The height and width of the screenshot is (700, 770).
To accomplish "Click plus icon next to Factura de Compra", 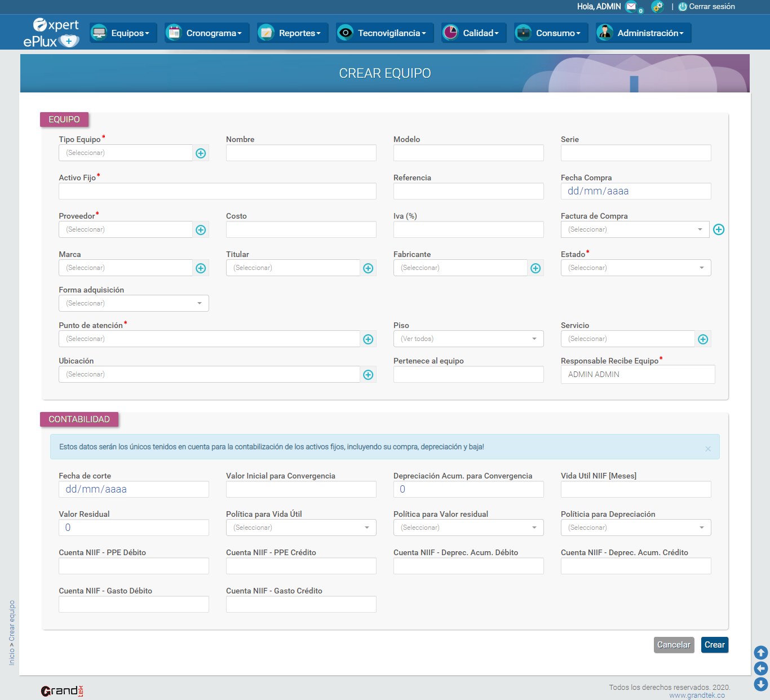I will [x=719, y=229].
